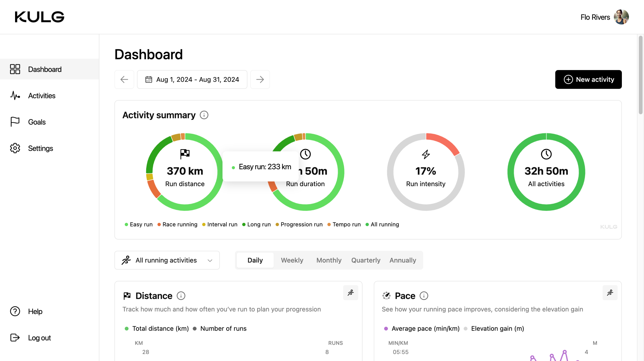644x361 pixels.
Task: Open Activities in the sidebar
Action: click(42, 96)
